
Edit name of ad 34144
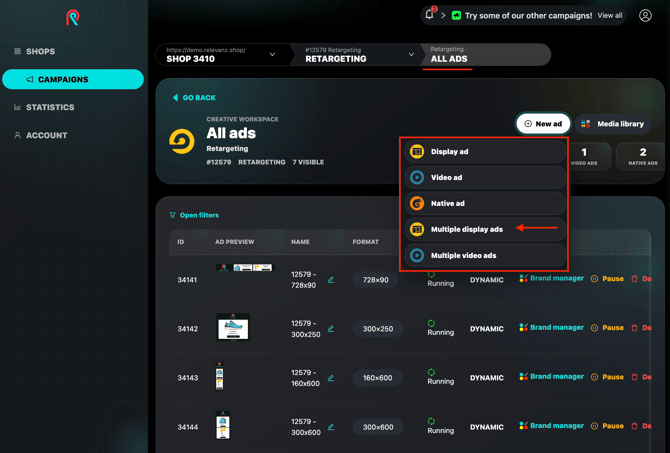point(330,427)
